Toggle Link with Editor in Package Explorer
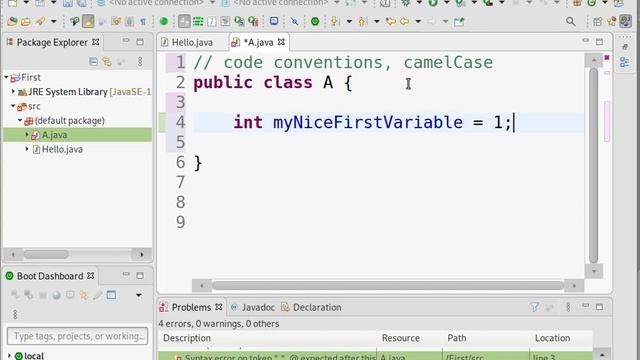The height and width of the screenshot is (360, 640). (107, 62)
